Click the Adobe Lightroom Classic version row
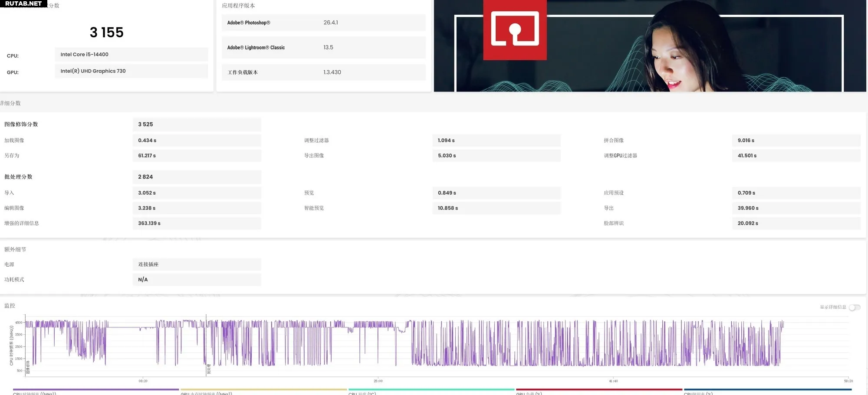Image resolution: width=868 pixels, height=395 pixels. coord(323,48)
